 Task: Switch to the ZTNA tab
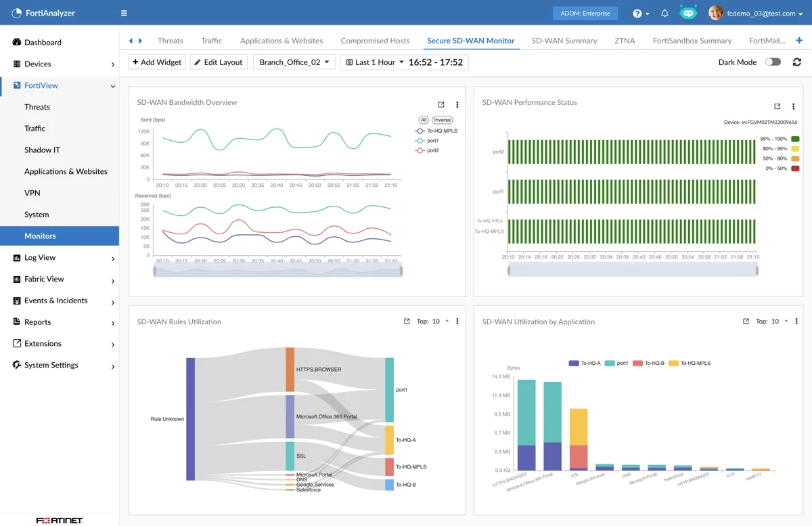[625, 41]
